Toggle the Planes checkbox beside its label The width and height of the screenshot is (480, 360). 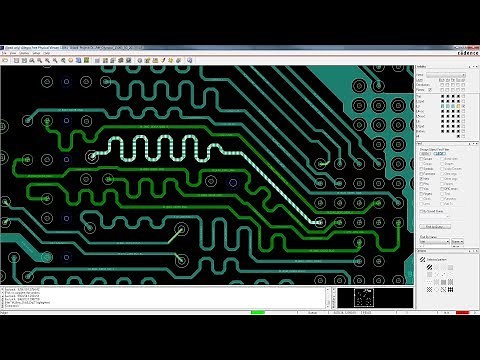click(430, 90)
